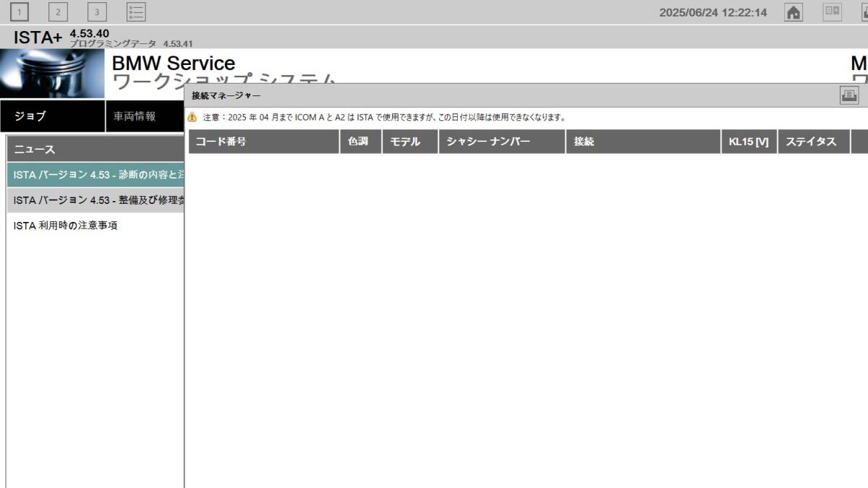The width and height of the screenshot is (868, 488).
Task: Sort by モデル column header
Action: 410,142
